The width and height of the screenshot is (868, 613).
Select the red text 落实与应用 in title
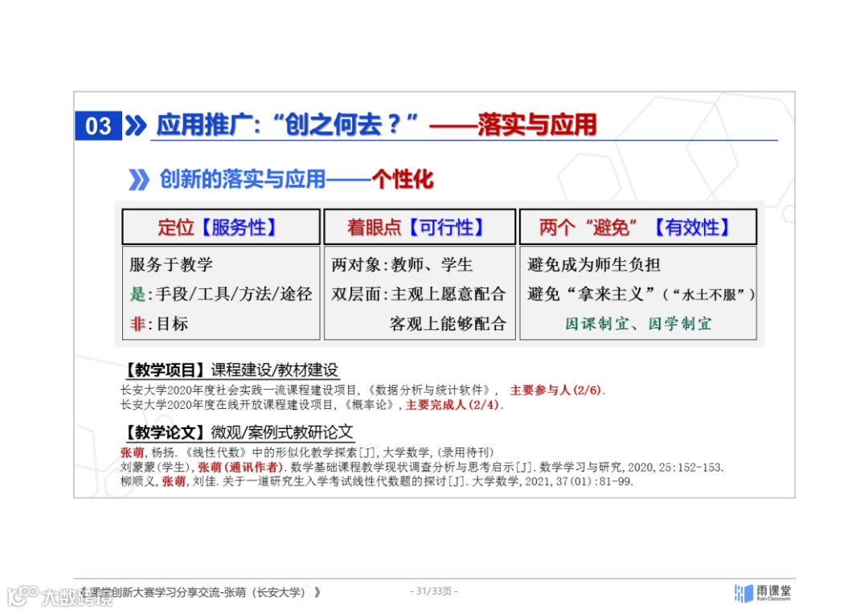tap(537, 125)
